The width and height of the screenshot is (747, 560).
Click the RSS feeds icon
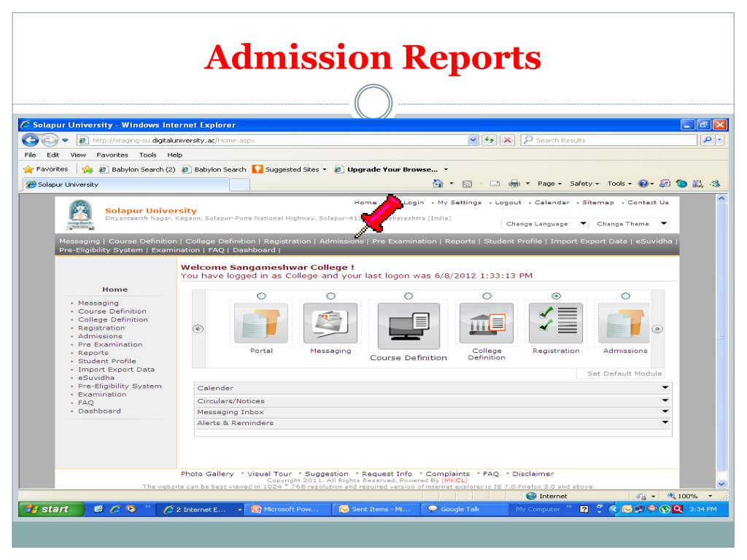[x=467, y=184]
